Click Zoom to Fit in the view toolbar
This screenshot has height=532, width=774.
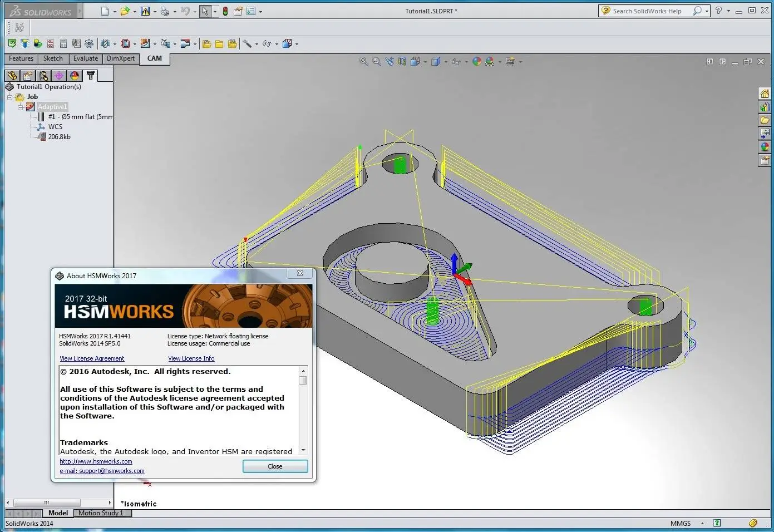(x=363, y=62)
